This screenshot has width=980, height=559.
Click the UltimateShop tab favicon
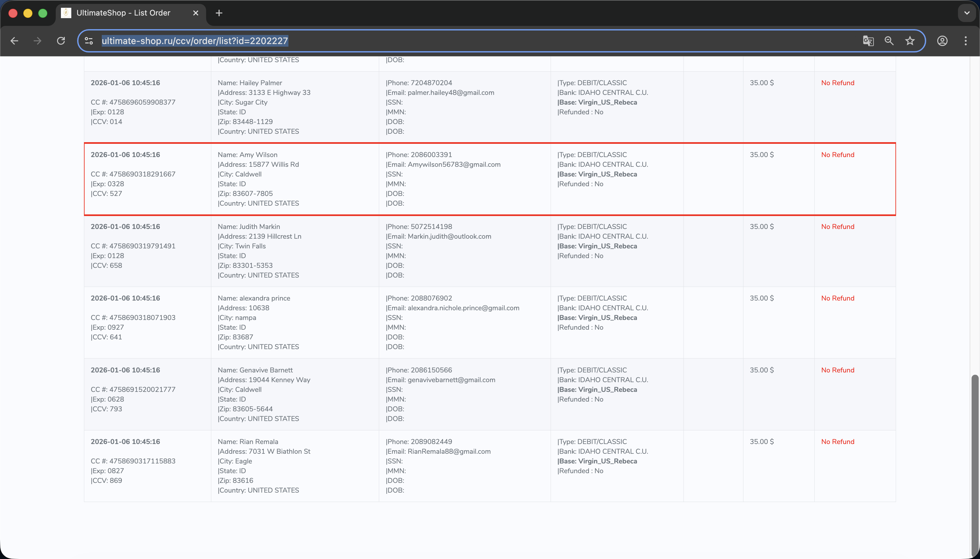[66, 13]
